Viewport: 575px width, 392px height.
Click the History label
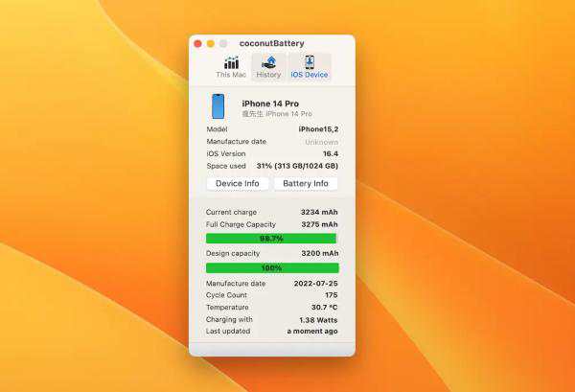click(268, 75)
